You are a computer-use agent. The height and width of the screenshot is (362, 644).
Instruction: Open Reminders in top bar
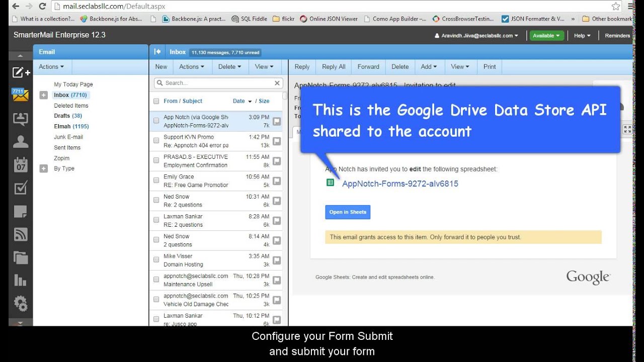(x=617, y=36)
